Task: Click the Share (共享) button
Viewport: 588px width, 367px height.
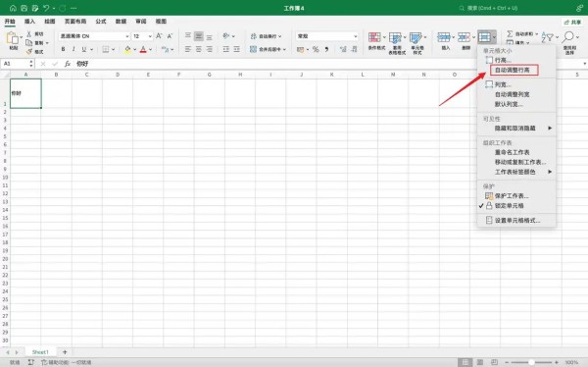Action: [x=572, y=23]
